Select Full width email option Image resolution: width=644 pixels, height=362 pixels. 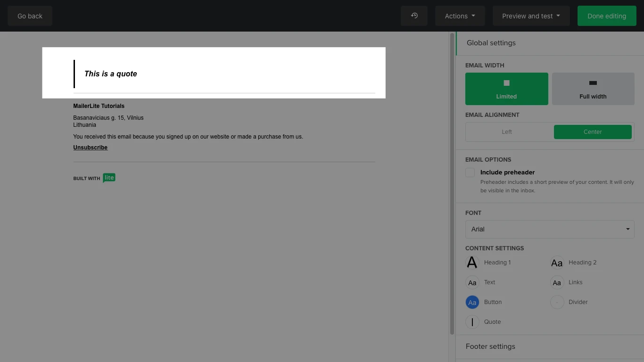pyautogui.click(x=593, y=89)
